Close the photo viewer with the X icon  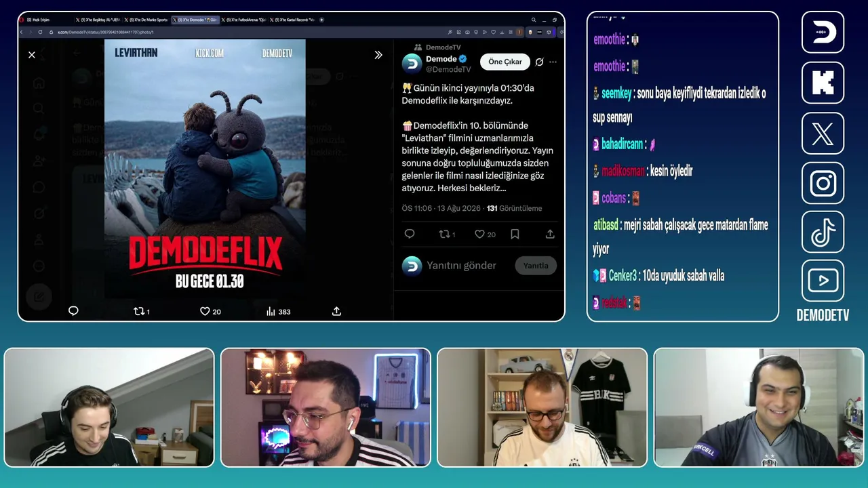click(x=32, y=55)
